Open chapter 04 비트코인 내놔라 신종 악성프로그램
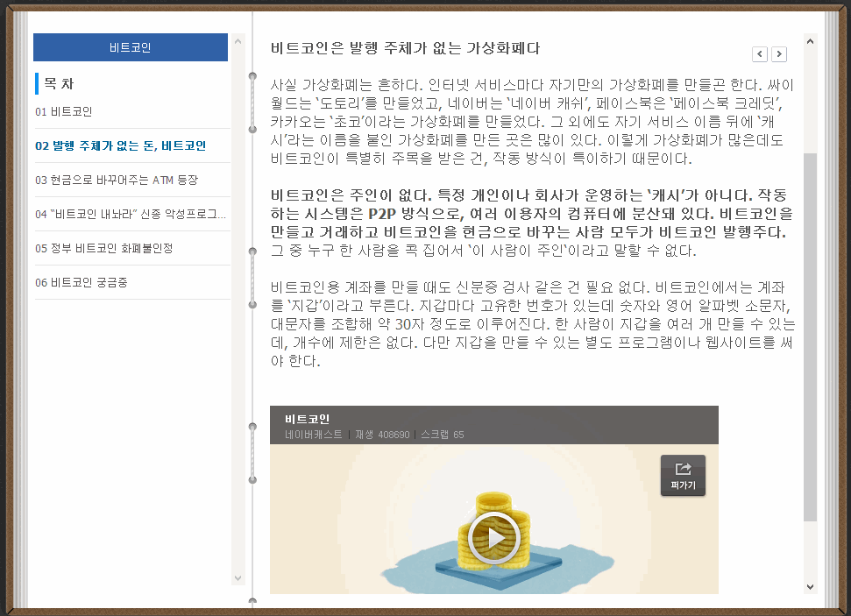Image resolution: width=851 pixels, height=616 pixels. [131, 215]
